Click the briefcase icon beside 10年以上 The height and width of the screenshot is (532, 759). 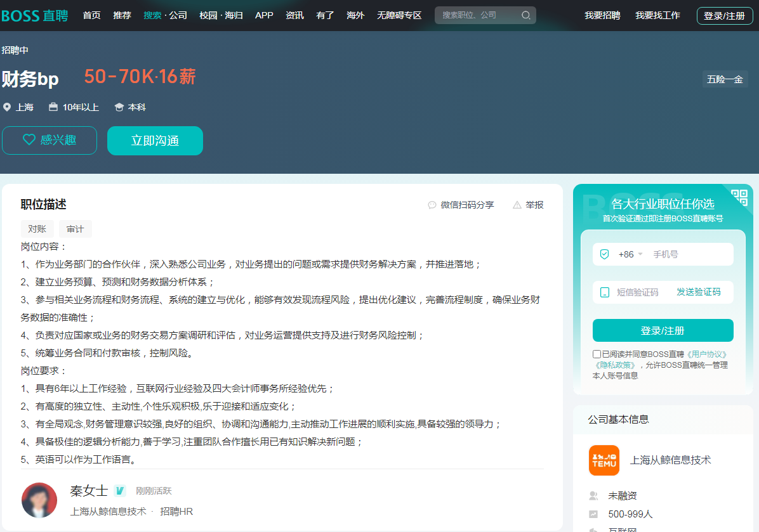(52, 107)
